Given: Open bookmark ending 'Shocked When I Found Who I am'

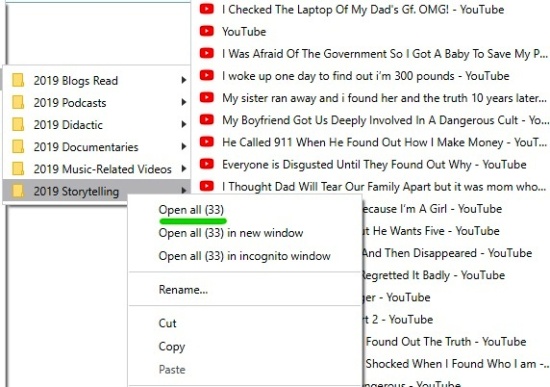Looking at the screenshot, I should coord(456,364).
